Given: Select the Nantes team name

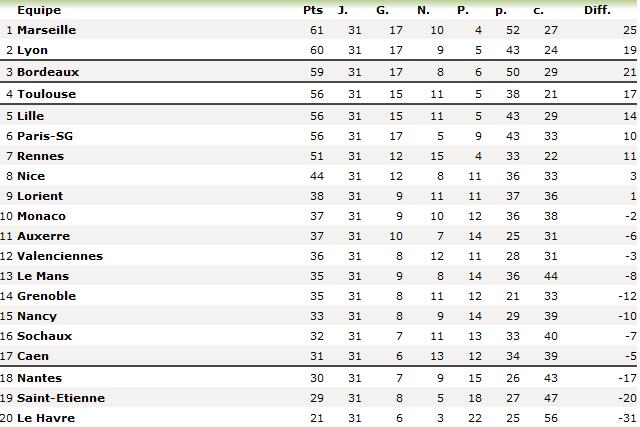Looking at the screenshot, I should (x=40, y=378).
